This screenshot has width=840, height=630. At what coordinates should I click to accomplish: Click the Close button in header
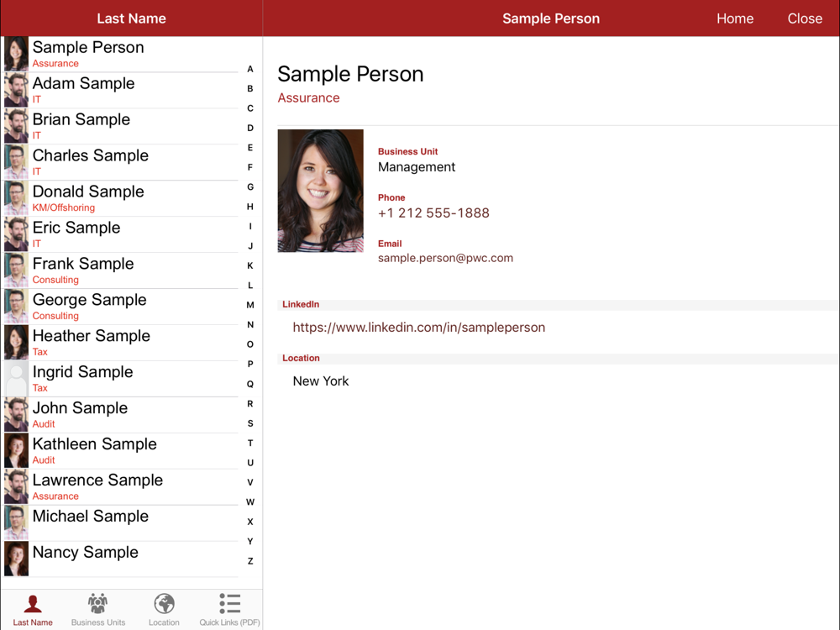[805, 18]
